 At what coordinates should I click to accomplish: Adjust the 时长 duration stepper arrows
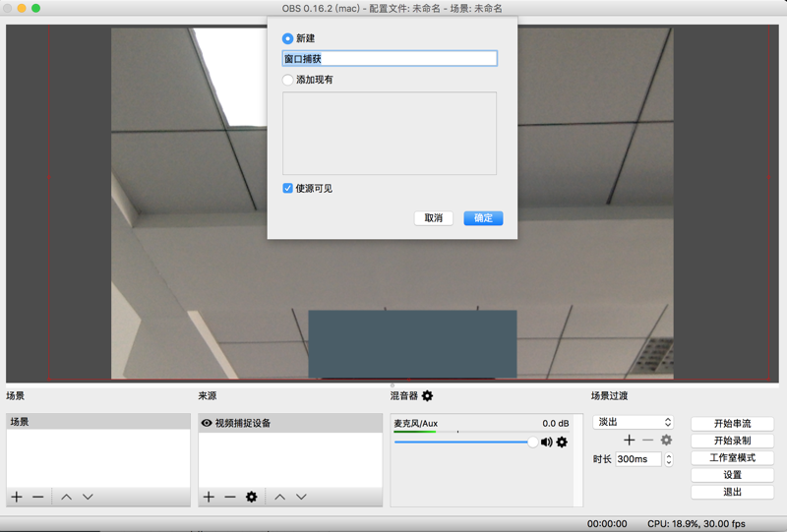[669, 459]
